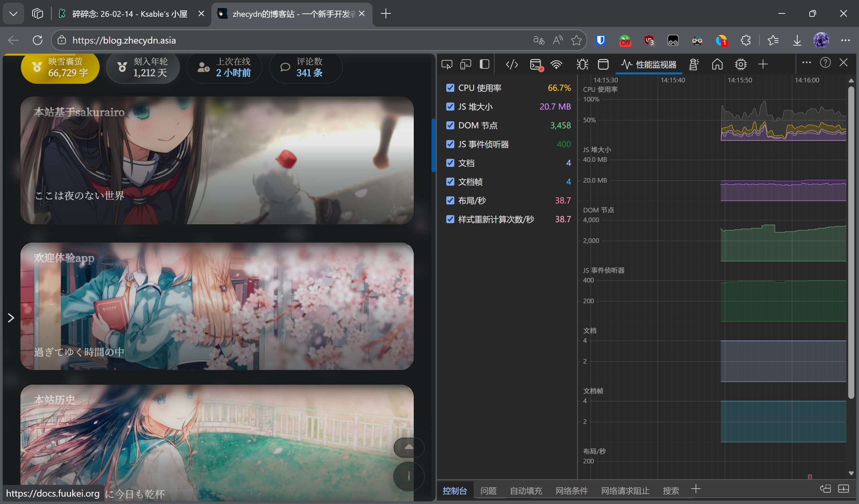Open the browser tab list dropdown

pyautogui.click(x=13, y=14)
